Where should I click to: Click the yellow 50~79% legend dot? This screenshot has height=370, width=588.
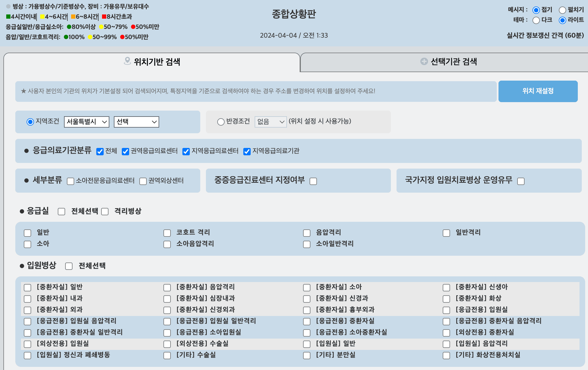pyautogui.click(x=101, y=27)
